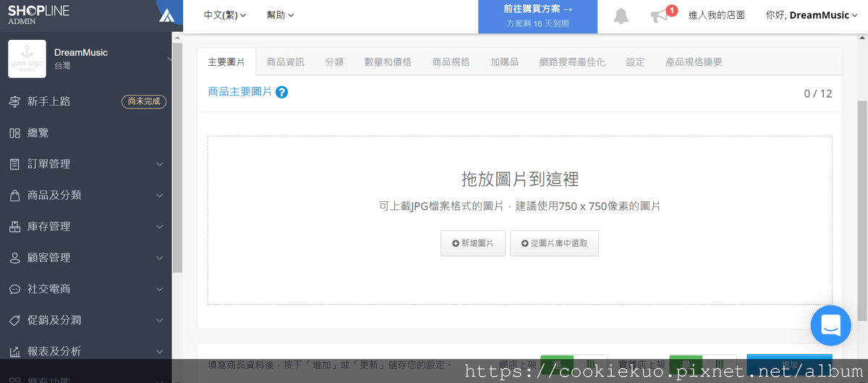This screenshot has height=383, width=868.
Task: Click the triangular brand icon beside language menu
Action: 166,14
